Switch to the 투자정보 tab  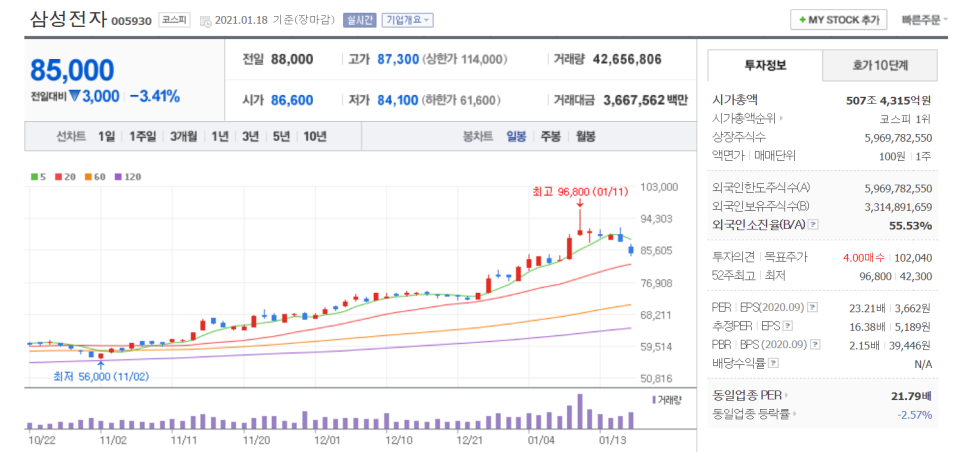[765, 65]
